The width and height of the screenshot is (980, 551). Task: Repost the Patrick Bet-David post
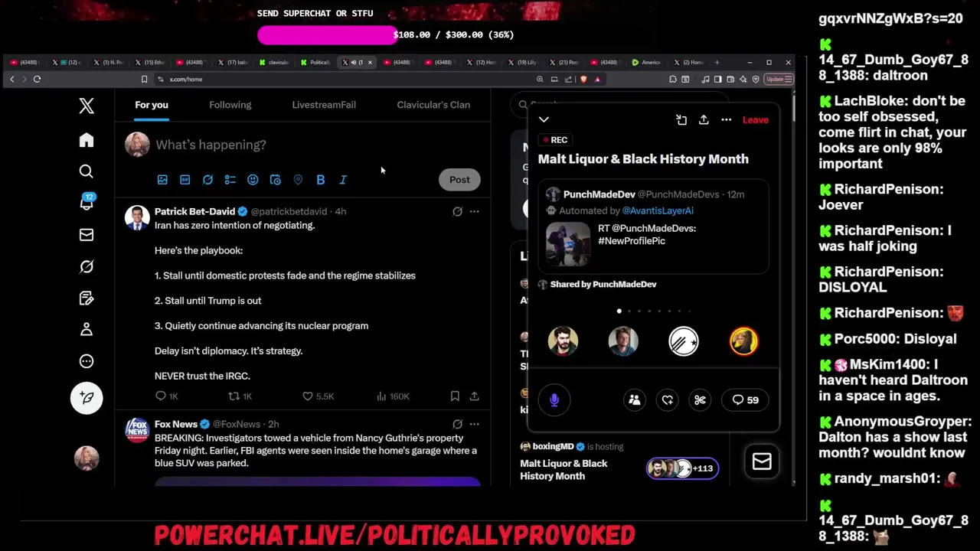(x=240, y=396)
